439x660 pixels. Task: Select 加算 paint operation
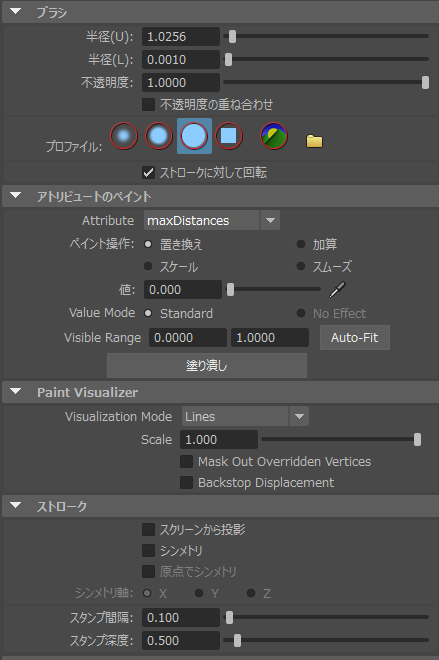click(x=301, y=244)
